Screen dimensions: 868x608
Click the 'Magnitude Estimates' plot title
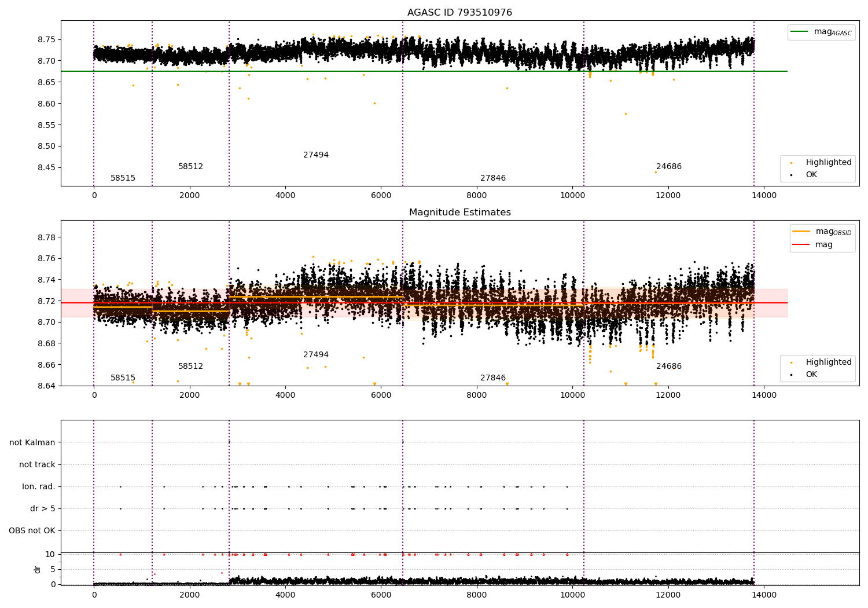[x=459, y=213]
